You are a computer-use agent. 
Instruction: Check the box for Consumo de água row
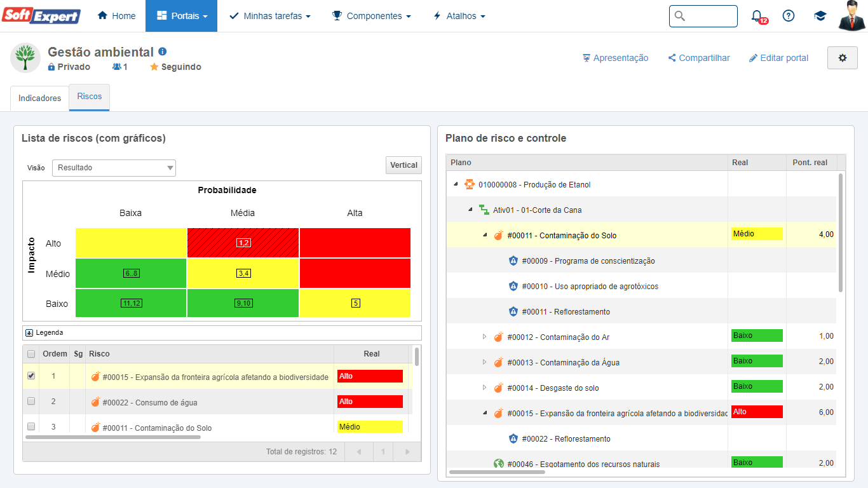point(31,402)
